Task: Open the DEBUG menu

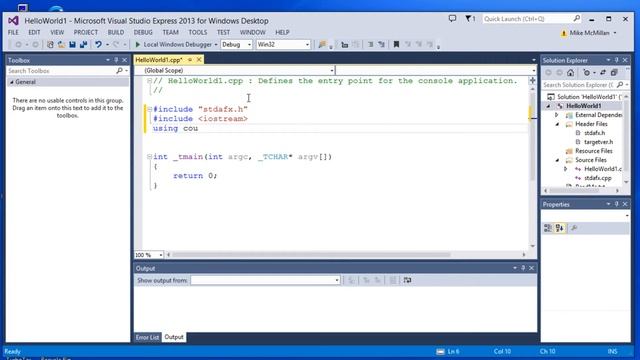Action: pos(143,32)
